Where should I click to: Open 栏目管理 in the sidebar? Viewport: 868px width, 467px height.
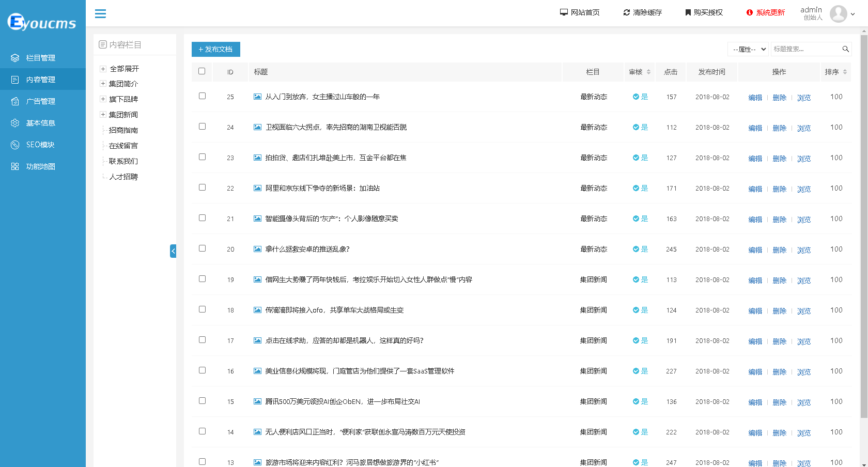43,58
